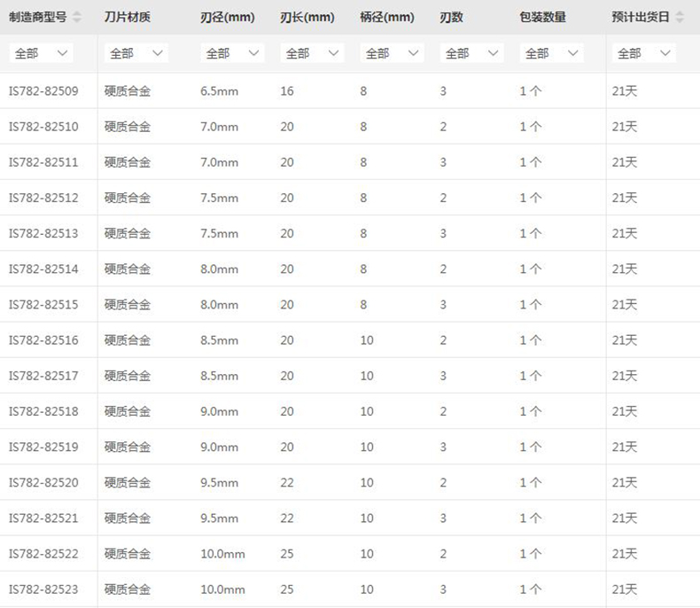The height and width of the screenshot is (608, 700).
Task: Select model IS782-82517
Action: point(43,376)
